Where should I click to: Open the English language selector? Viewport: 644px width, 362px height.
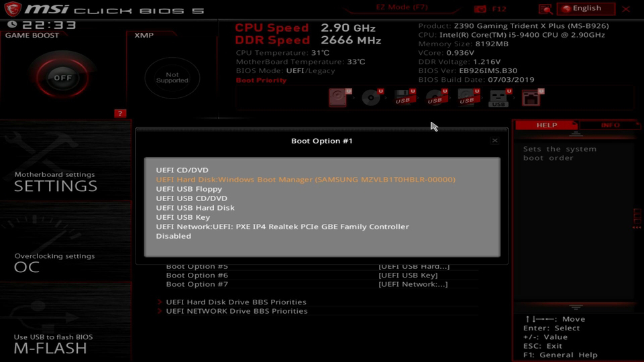coord(586,9)
